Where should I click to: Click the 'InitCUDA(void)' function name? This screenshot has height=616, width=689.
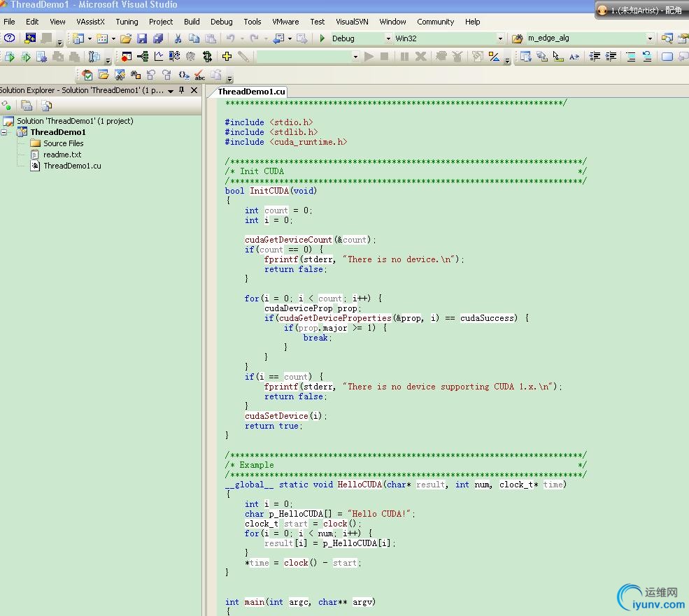tap(283, 191)
